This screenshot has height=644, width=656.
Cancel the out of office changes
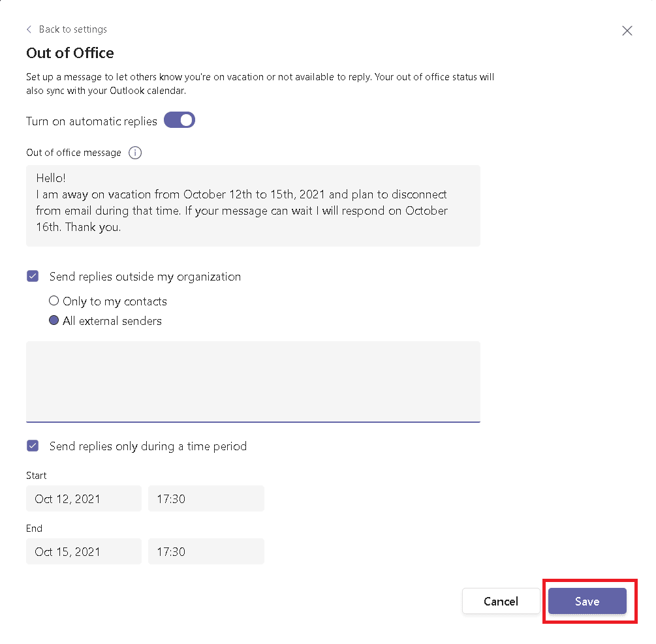click(501, 601)
